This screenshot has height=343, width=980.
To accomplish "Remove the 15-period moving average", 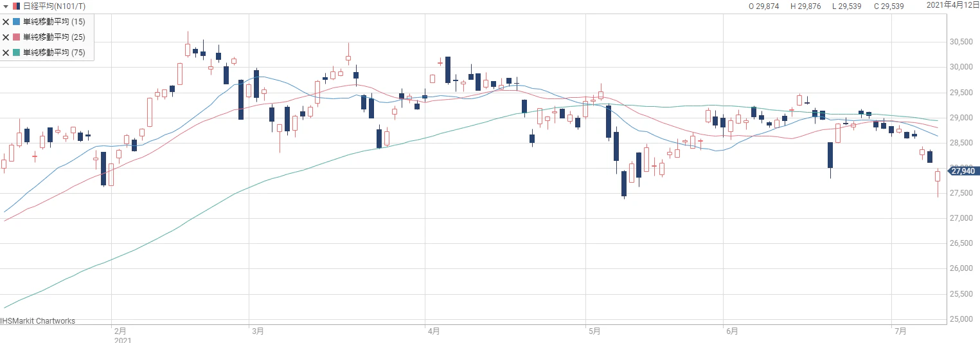I will 6,21.
